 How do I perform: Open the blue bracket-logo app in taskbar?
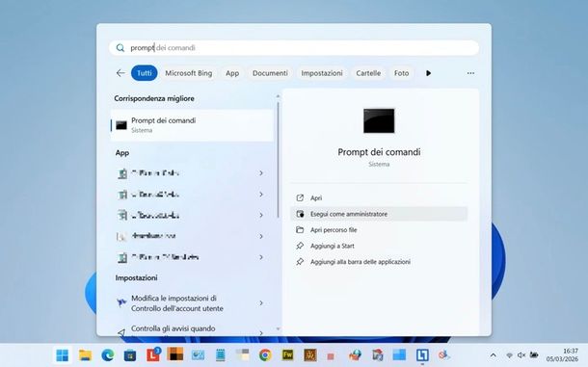[422, 355]
